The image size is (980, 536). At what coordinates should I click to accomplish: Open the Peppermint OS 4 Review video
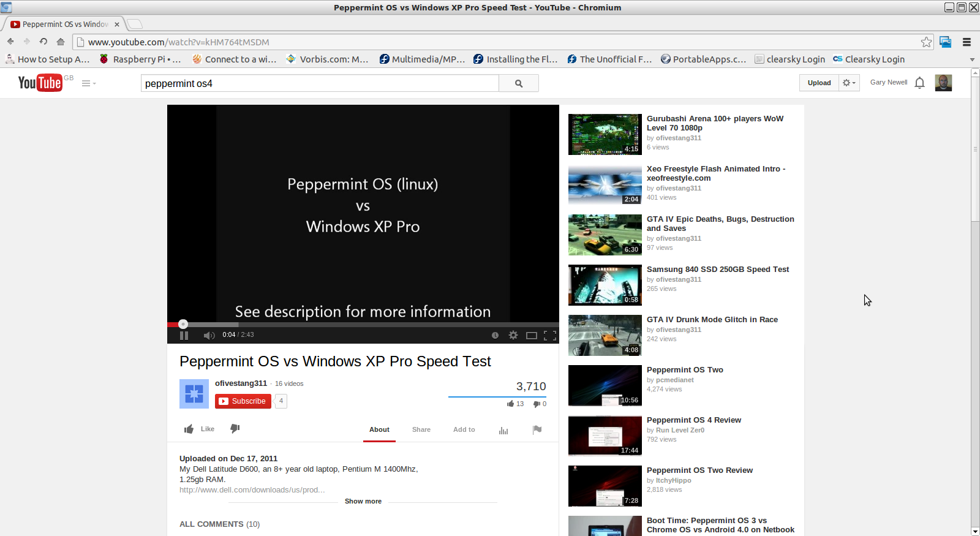click(x=693, y=420)
